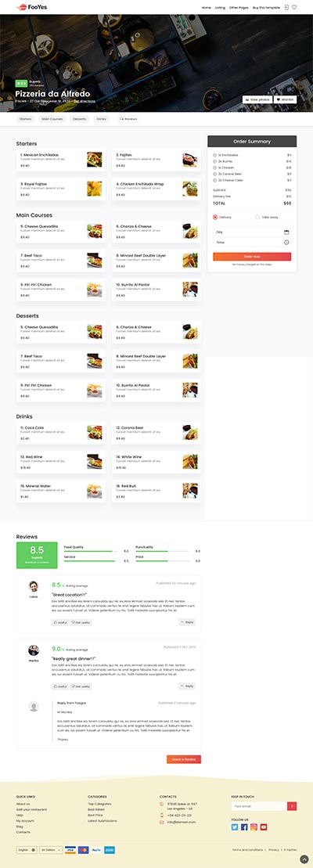
Task: Click the Mastercard payment icon
Action: tap(84, 850)
